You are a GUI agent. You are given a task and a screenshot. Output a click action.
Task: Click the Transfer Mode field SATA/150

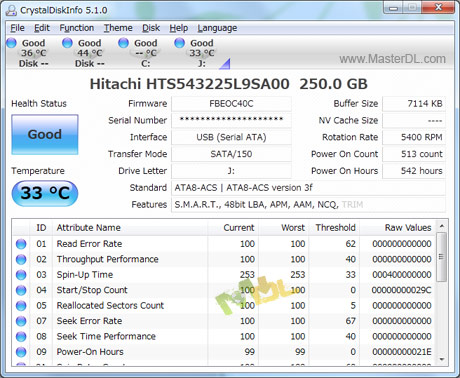[x=231, y=154]
